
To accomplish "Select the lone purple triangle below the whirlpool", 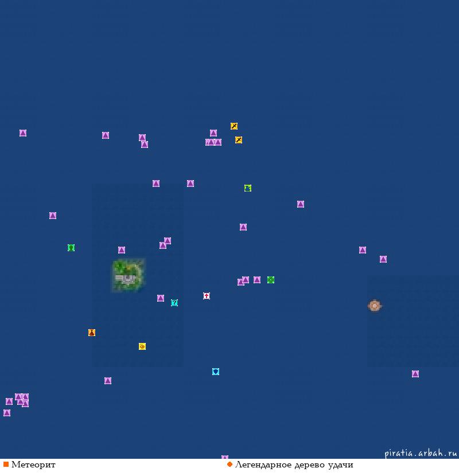I will click(x=415, y=374).
